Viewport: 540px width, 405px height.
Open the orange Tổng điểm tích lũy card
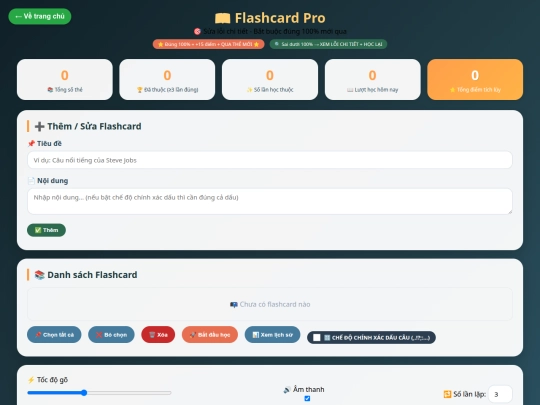[x=475, y=80]
